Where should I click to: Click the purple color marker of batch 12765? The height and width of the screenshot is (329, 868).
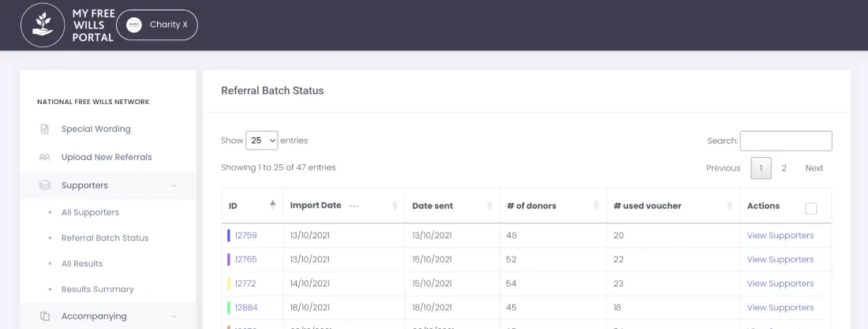click(x=229, y=260)
